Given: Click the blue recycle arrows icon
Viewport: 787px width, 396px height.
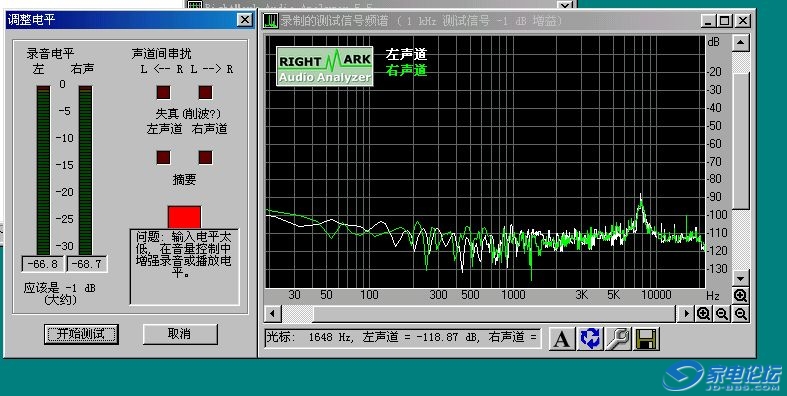Looking at the screenshot, I should click(589, 339).
